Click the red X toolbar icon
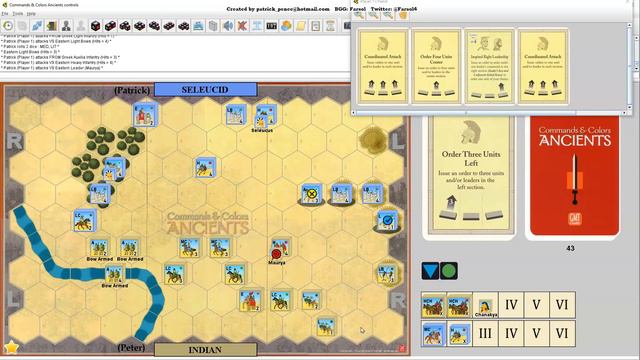 [242, 26]
